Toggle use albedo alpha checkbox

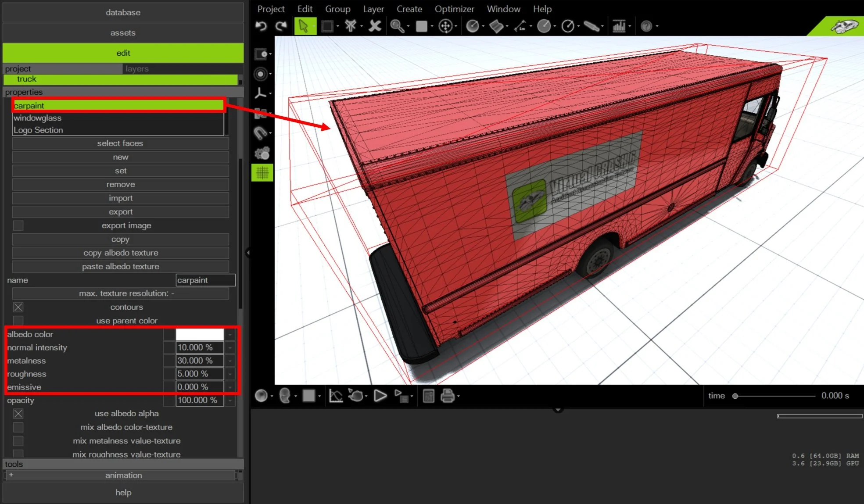[x=18, y=414]
